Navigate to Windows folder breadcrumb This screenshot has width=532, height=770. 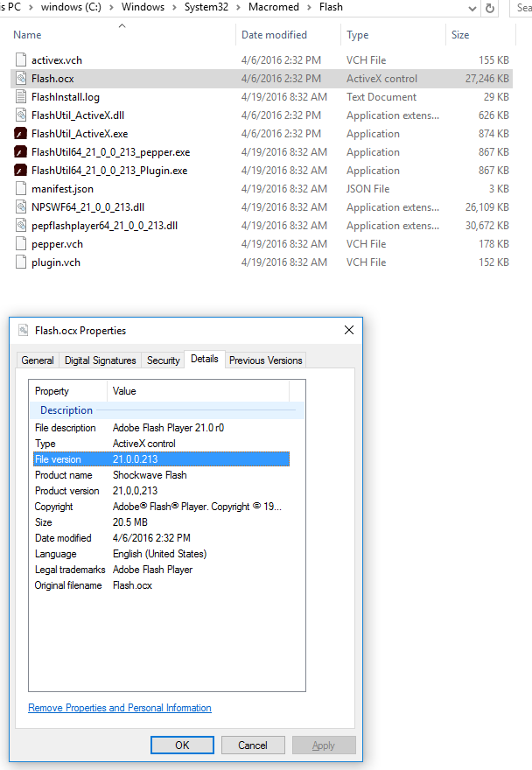(143, 7)
